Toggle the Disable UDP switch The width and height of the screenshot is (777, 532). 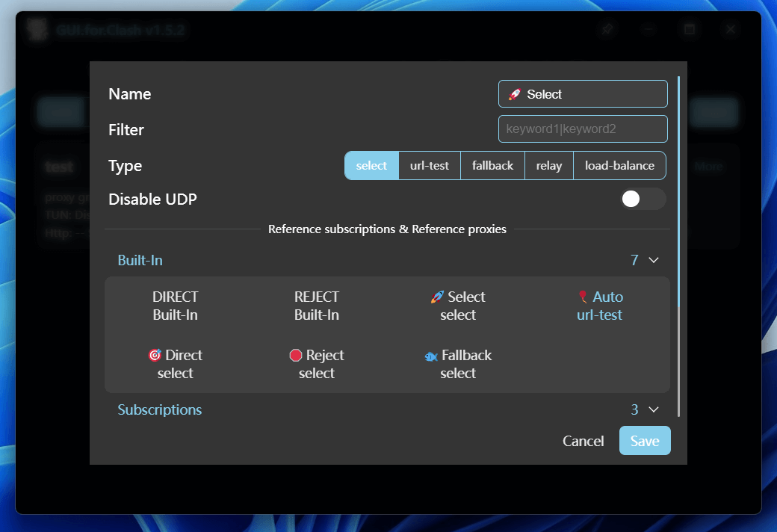(643, 199)
